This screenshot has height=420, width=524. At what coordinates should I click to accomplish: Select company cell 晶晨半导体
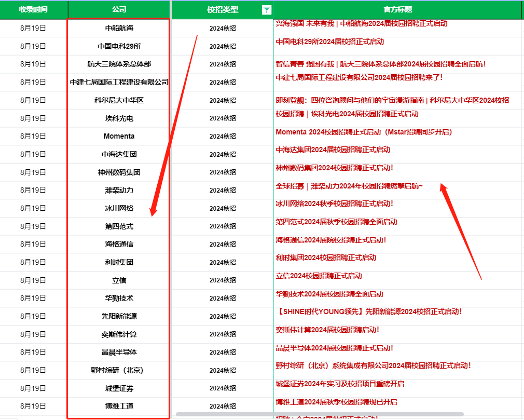119,352
